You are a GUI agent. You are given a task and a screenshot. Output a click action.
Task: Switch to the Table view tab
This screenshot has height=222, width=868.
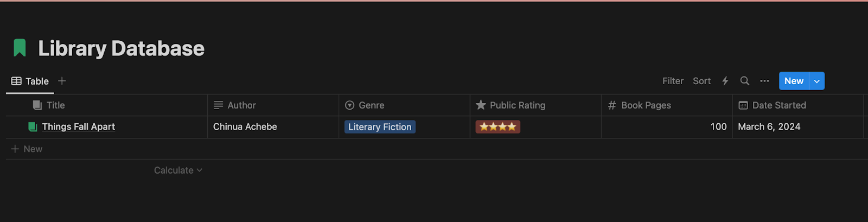click(x=30, y=81)
